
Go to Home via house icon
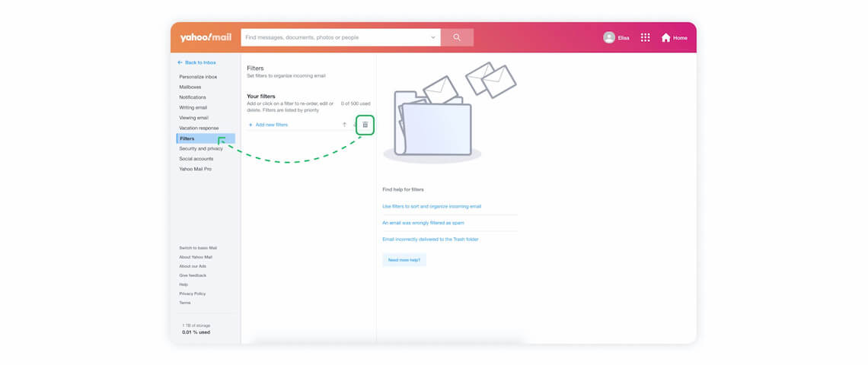coord(665,37)
